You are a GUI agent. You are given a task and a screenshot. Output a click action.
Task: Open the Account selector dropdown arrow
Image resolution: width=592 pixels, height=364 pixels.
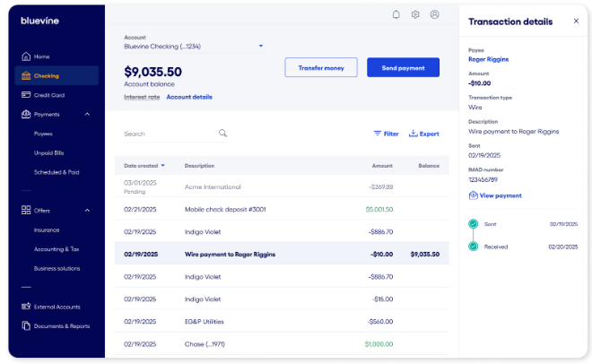point(260,46)
